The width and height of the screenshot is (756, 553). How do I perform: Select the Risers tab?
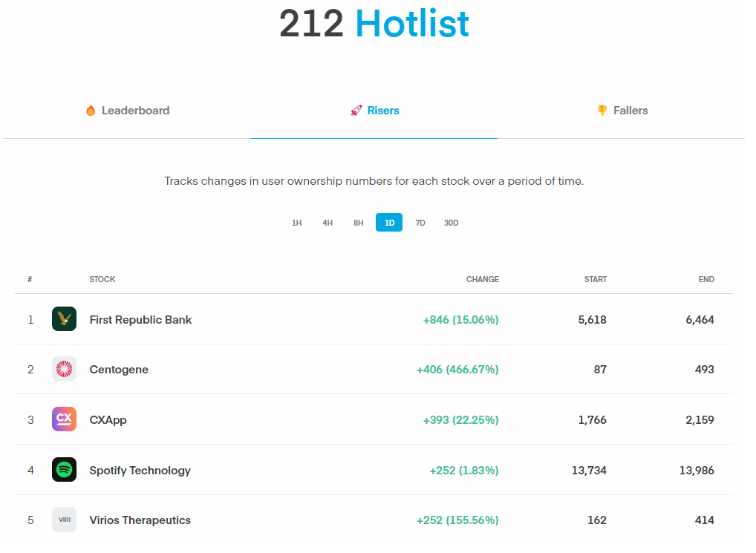point(374,111)
